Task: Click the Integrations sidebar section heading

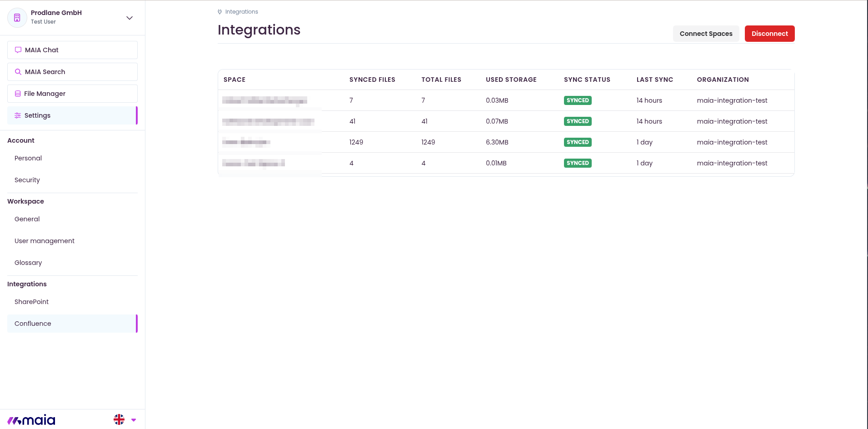Action: (x=27, y=284)
